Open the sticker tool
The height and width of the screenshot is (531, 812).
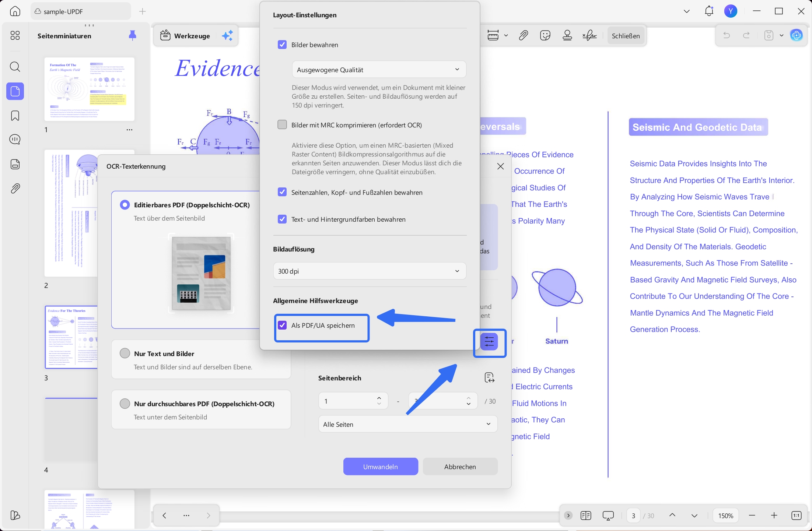[545, 35]
